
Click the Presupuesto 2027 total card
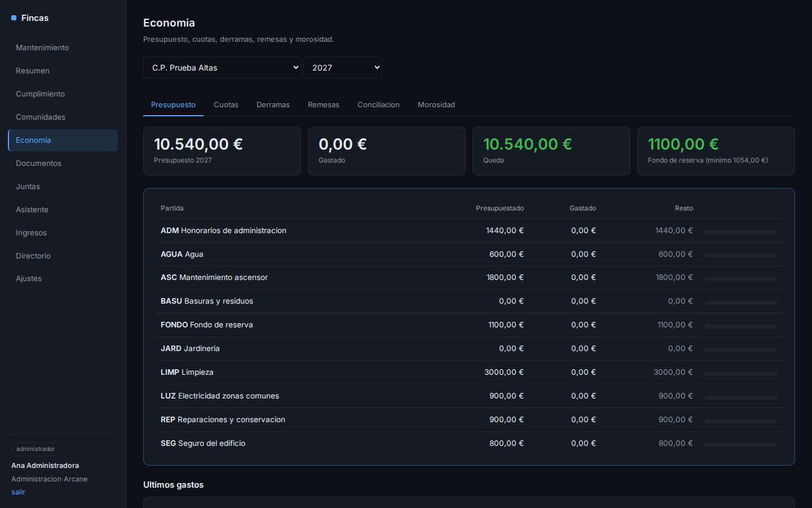tap(222, 151)
